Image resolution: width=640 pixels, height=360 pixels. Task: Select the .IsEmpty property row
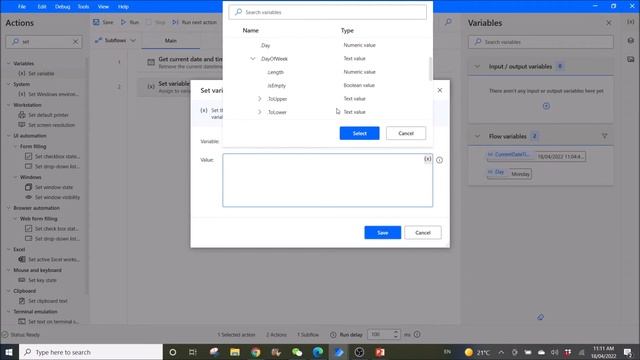(x=327, y=85)
